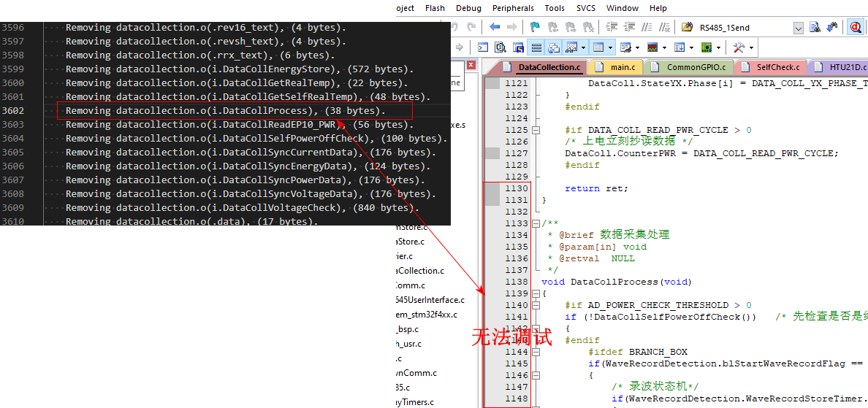Image resolution: width=868 pixels, height=408 pixels.
Task: Go to the next bookmark
Action: tap(570, 26)
